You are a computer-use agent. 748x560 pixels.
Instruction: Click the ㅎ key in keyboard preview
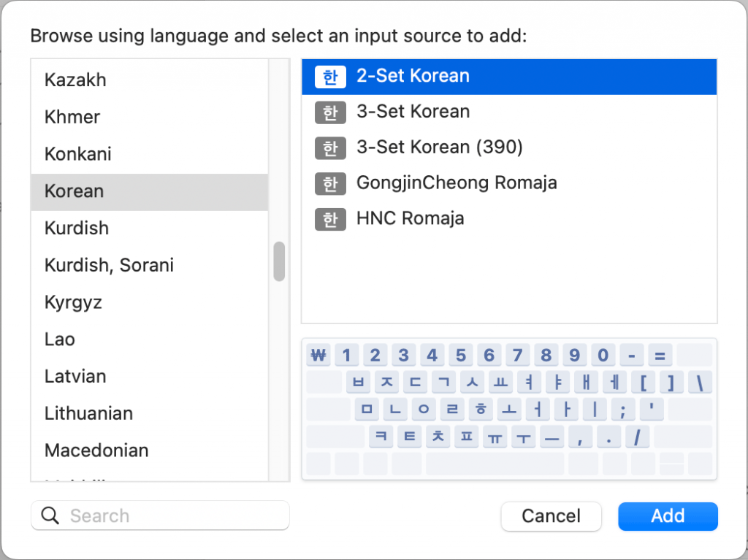point(481,410)
